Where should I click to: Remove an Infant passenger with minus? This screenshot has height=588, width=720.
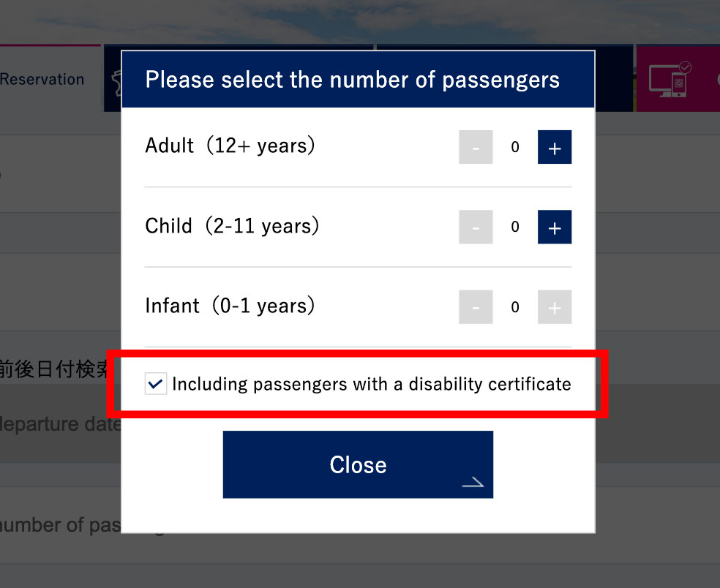(476, 307)
